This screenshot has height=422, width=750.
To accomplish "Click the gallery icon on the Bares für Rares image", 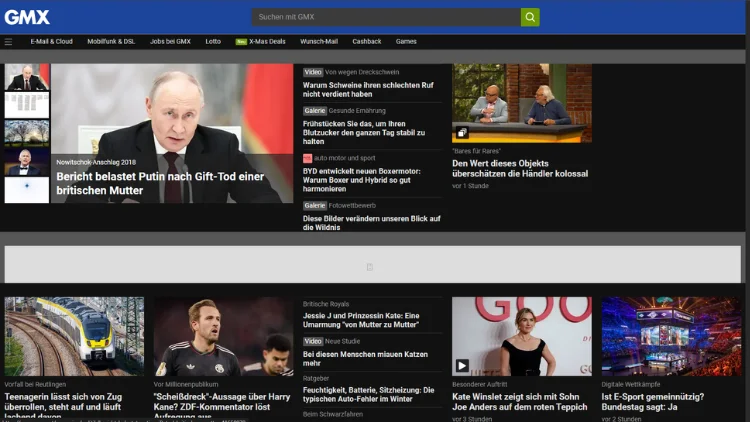I will click(462, 132).
